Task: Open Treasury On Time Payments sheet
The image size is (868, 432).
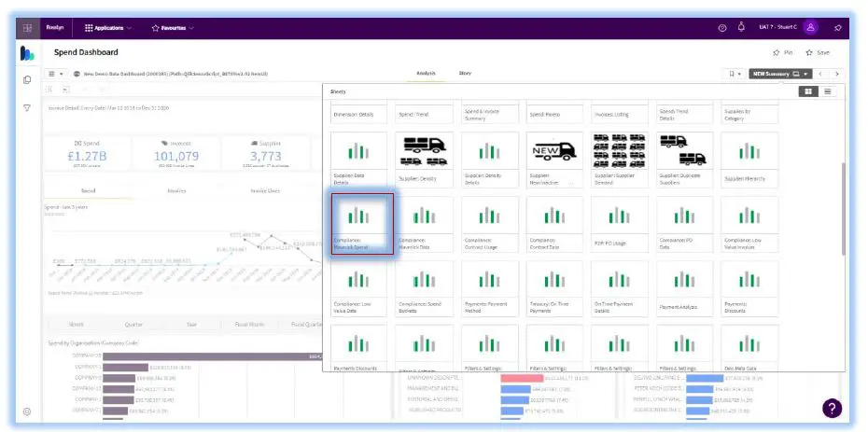Action: point(554,288)
